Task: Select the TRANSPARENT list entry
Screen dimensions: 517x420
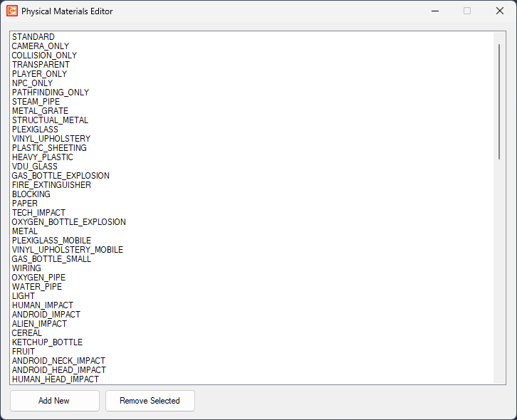Action: pos(41,65)
